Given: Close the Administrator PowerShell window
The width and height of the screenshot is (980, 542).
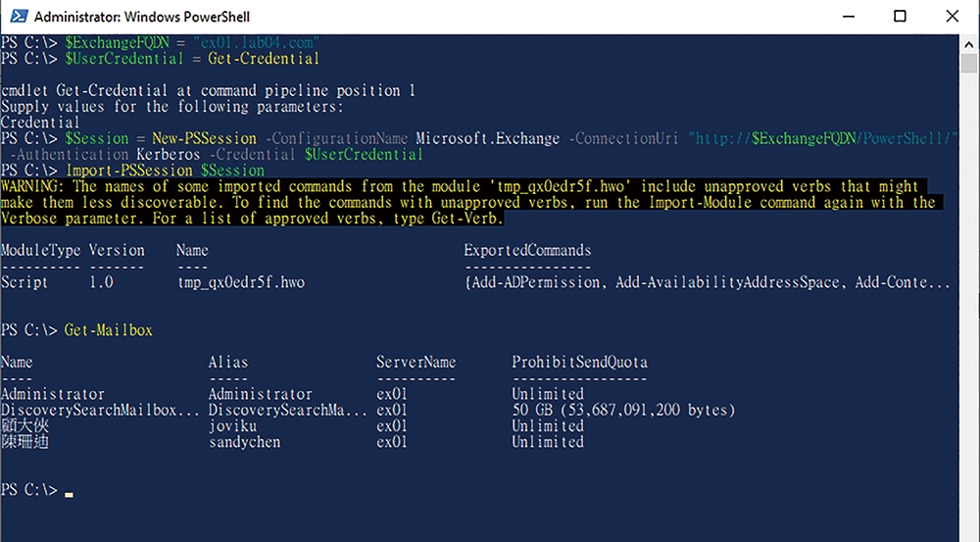Looking at the screenshot, I should point(952,17).
